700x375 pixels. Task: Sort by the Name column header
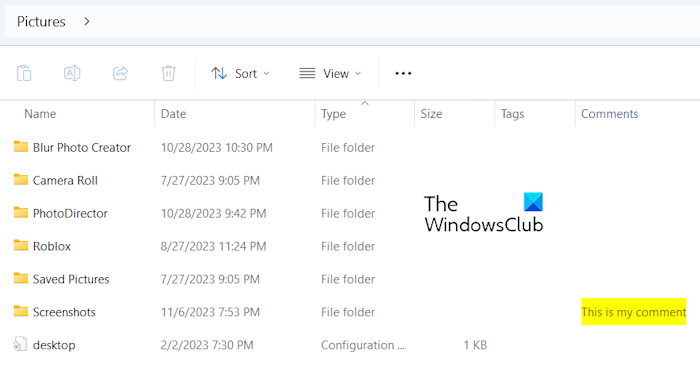(x=40, y=114)
